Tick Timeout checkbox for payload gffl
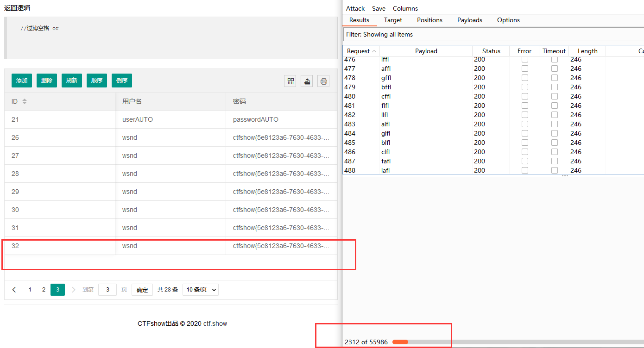The width and height of the screenshot is (644, 348). click(554, 78)
